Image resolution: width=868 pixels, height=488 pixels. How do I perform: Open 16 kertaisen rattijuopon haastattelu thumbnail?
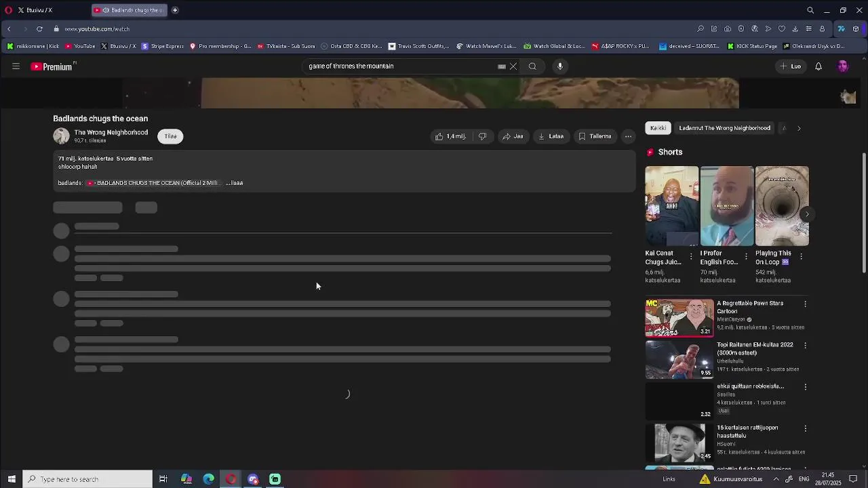679,442
